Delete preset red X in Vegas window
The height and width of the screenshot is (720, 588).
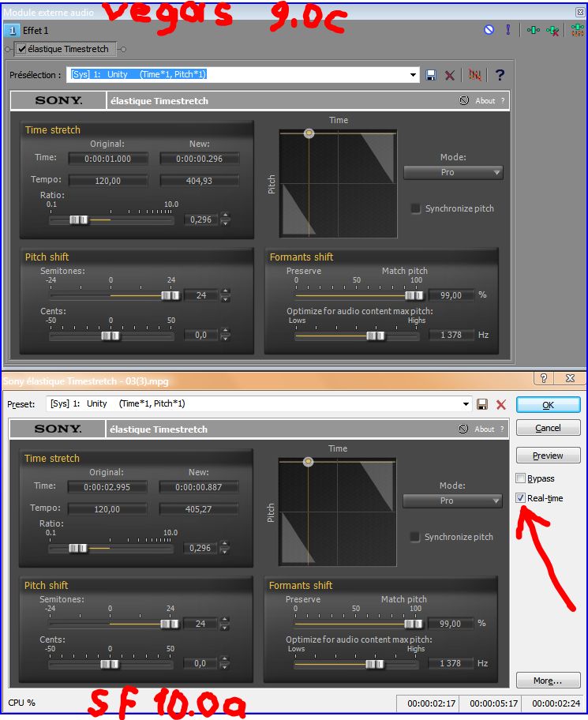[450, 75]
